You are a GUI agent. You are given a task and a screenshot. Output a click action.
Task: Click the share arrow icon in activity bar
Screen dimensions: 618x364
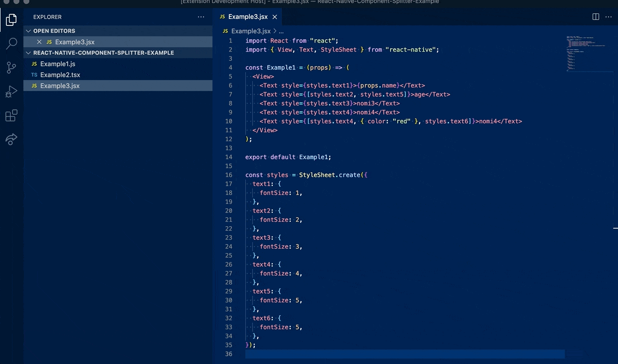pyautogui.click(x=11, y=139)
